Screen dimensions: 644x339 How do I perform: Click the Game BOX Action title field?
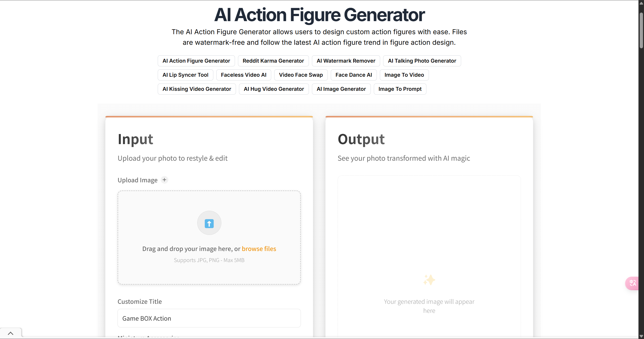[209, 318]
